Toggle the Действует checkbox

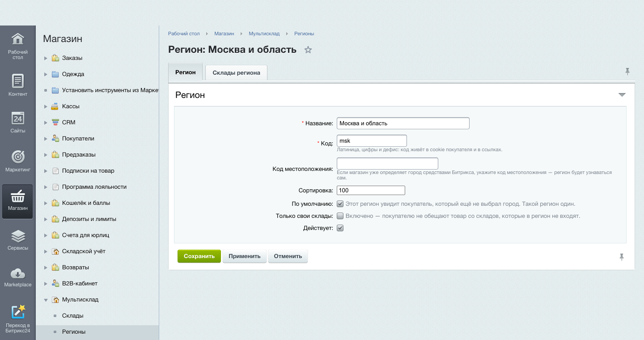click(x=340, y=228)
